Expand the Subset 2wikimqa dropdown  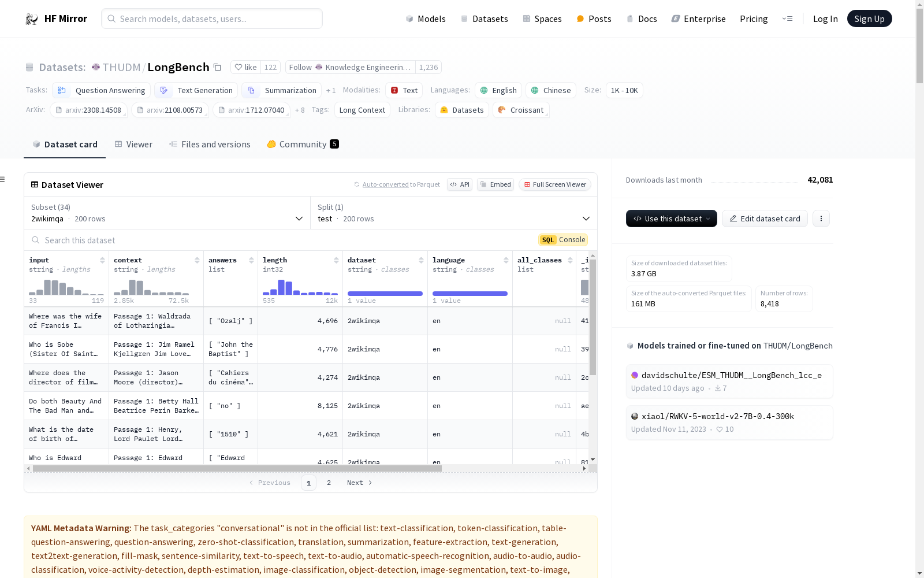(x=167, y=213)
